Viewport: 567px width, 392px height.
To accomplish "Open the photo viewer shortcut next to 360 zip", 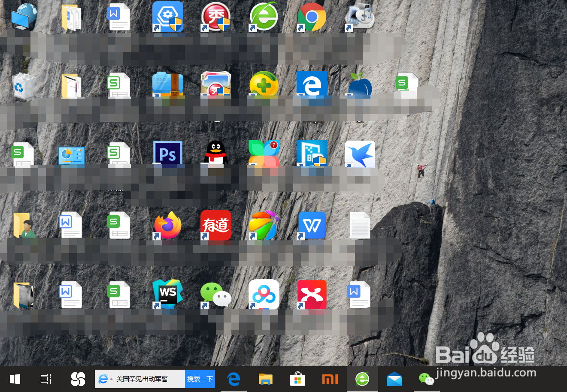I will click(215, 86).
